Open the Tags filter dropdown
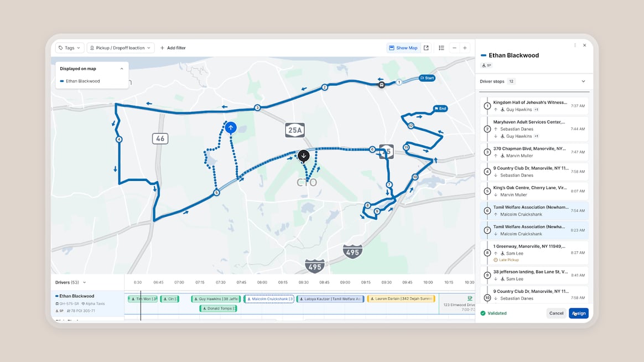This screenshot has height=362, width=644. click(x=70, y=48)
